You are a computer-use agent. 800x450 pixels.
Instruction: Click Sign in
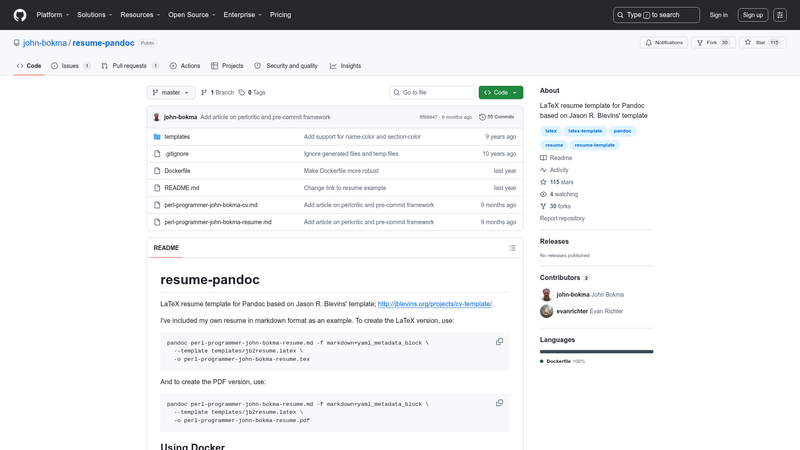pyautogui.click(x=718, y=15)
